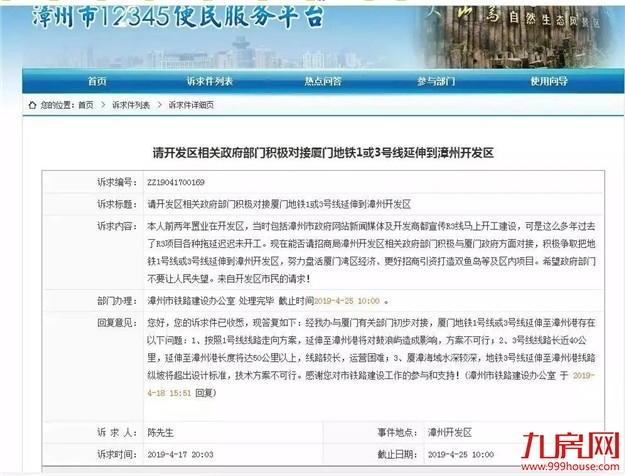Screen dimensions: 625x476
Task: Click the 诉求编号 label
Action: pos(117,182)
